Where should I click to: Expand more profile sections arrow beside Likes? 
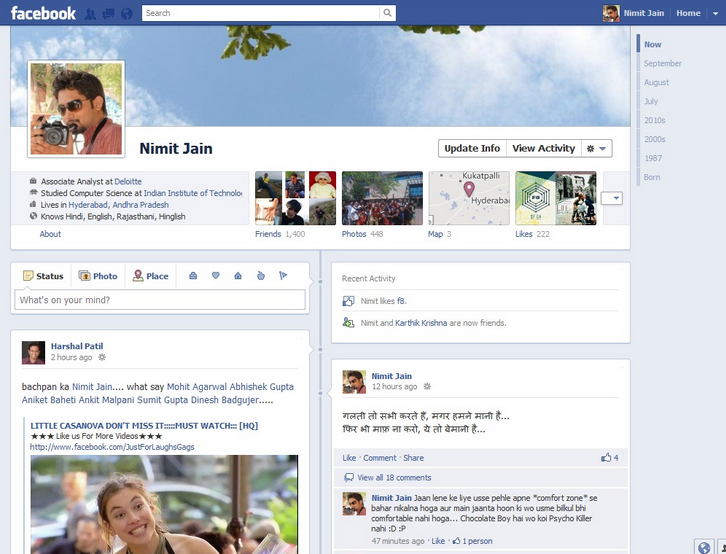(x=616, y=198)
